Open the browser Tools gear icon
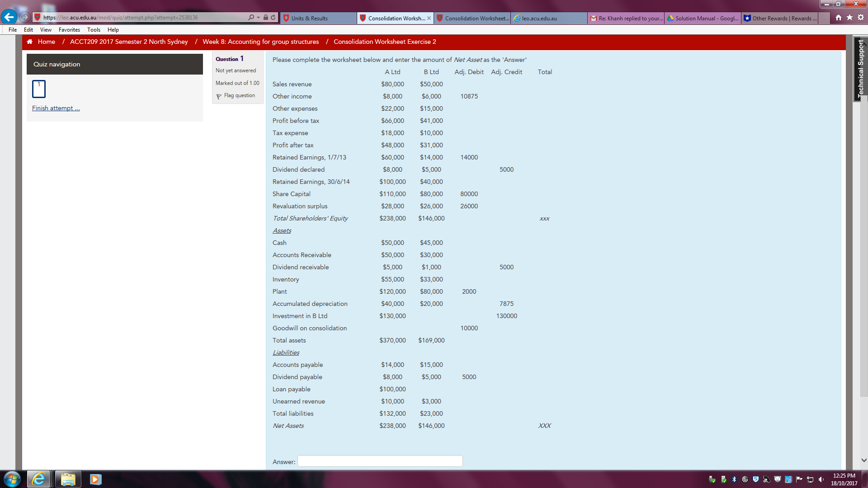Screen dimensions: 868x488 tap(860, 18)
